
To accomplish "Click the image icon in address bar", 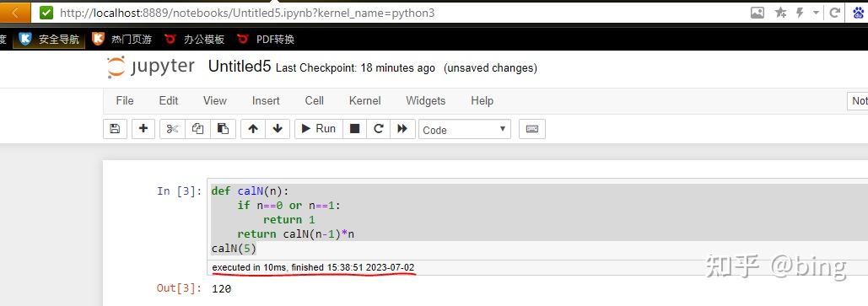I will [757, 12].
